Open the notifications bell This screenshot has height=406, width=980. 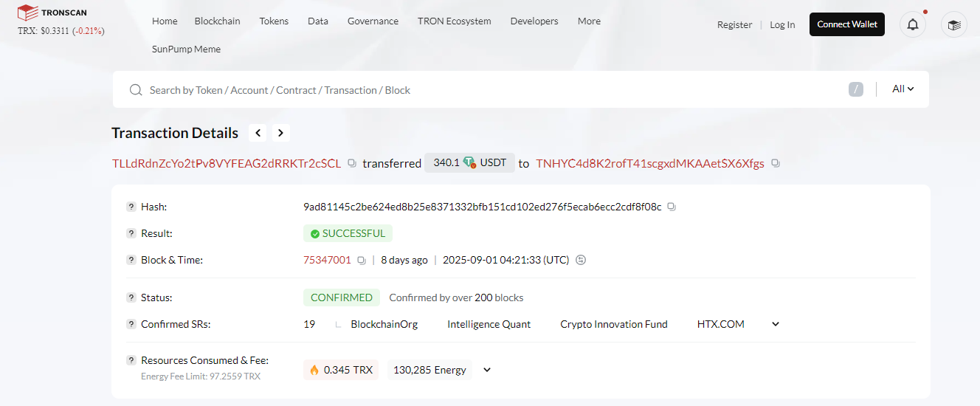click(913, 24)
